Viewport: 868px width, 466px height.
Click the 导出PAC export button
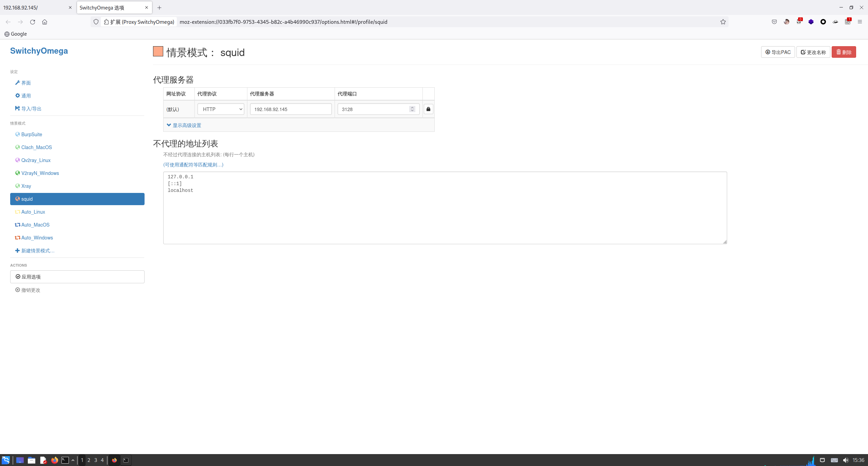click(x=778, y=52)
